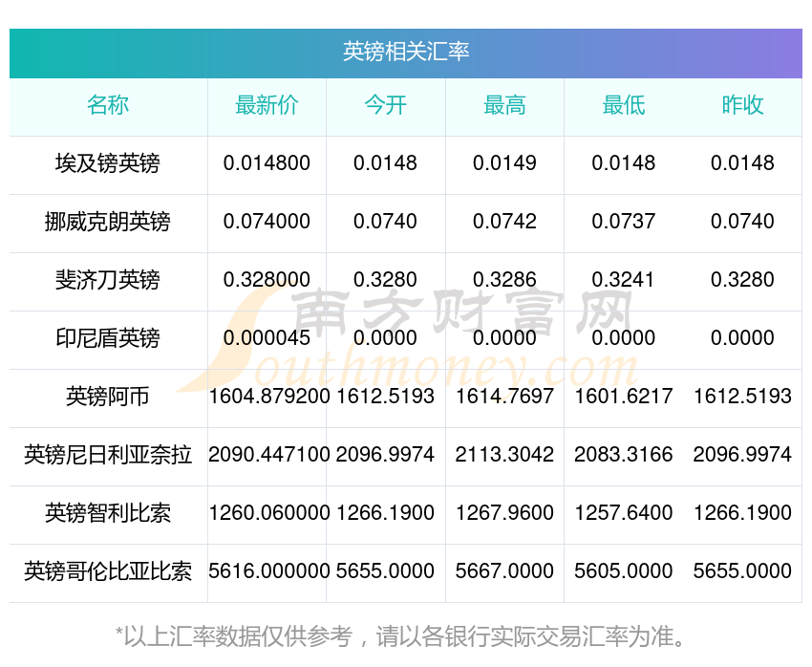This screenshot has width=812, height=667.
Task: Click the 斐济刀英镑 row name
Action: [108, 280]
